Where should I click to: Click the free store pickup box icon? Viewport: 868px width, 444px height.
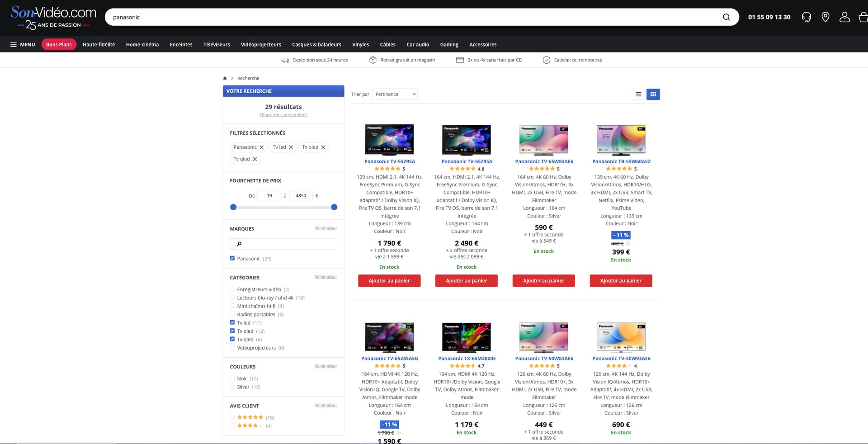pyautogui.click(x=373, y=60)
